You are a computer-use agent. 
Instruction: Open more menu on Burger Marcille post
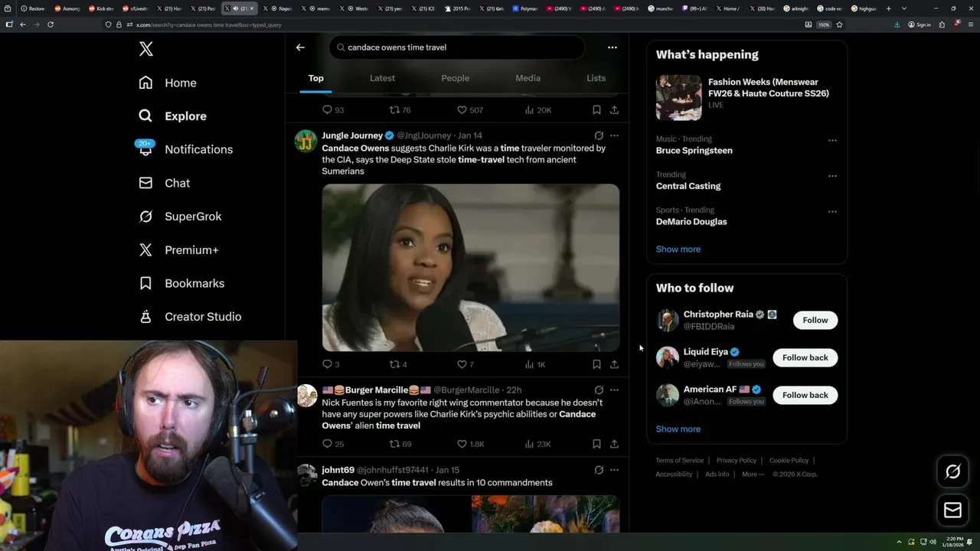(614, 390)
